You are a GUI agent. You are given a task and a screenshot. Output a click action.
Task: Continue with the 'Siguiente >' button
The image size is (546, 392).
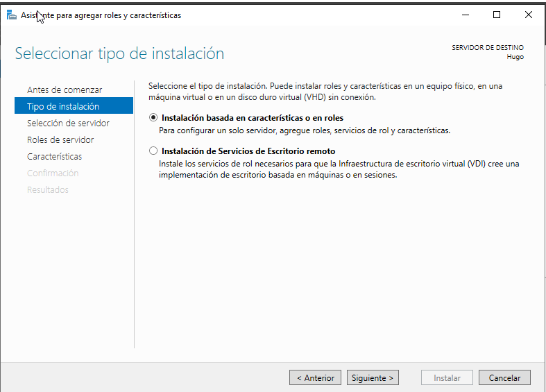[x=373, y=378]
